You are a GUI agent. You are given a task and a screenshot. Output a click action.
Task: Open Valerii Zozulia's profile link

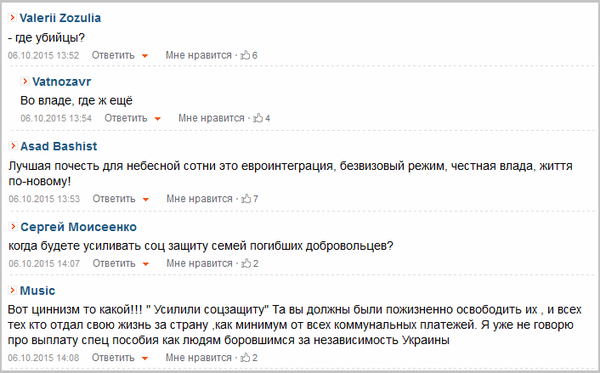coord(60,18)
